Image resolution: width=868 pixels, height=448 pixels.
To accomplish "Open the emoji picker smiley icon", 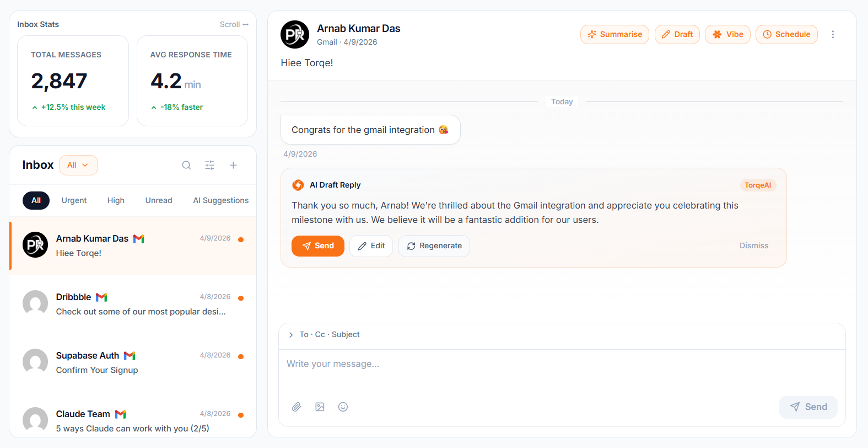I will [x=343, y=407].
